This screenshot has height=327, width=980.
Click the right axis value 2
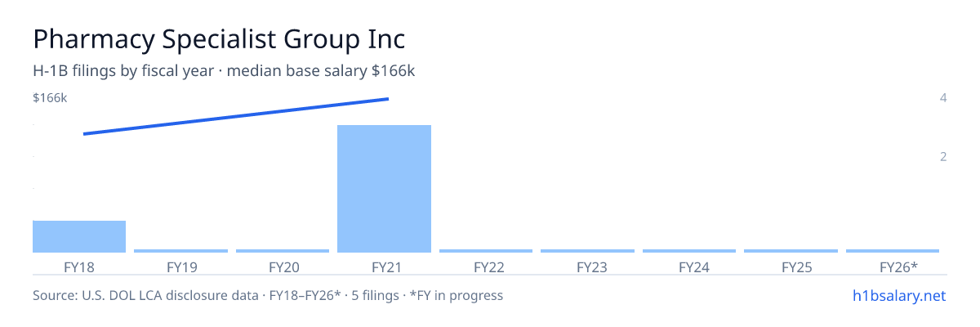click(x=943, y=156)
